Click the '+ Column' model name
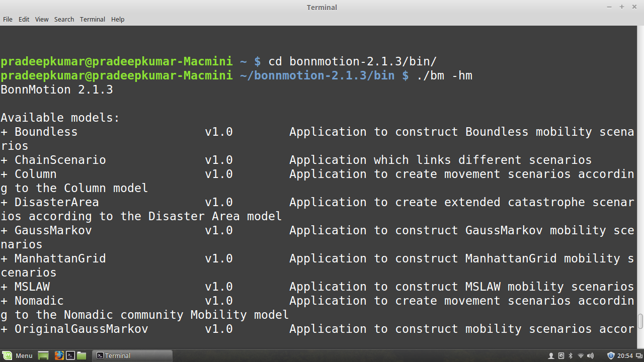The height and width of the screenshot is (362, 644). [x=29, y=174]
